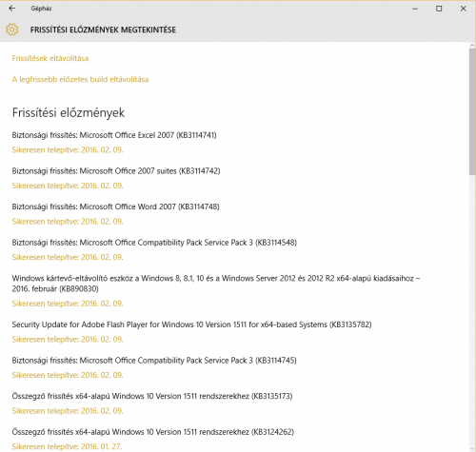476x452 pixels.
Task: Maximize the Gépház window
Action: tap(439, 9)
